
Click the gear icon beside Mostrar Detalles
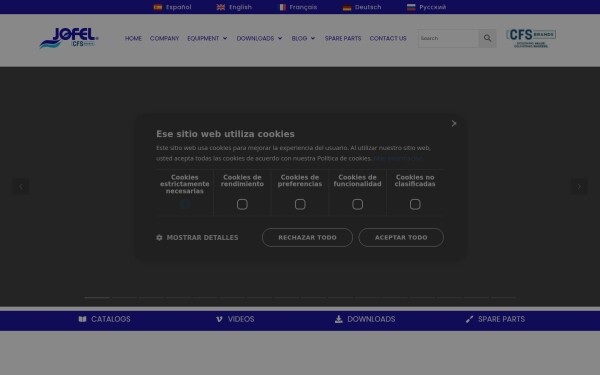(159, 238)
